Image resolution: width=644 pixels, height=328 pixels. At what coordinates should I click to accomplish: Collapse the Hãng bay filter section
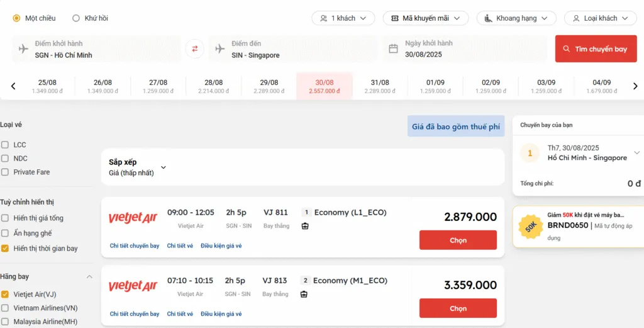click(x=89, y=276)
